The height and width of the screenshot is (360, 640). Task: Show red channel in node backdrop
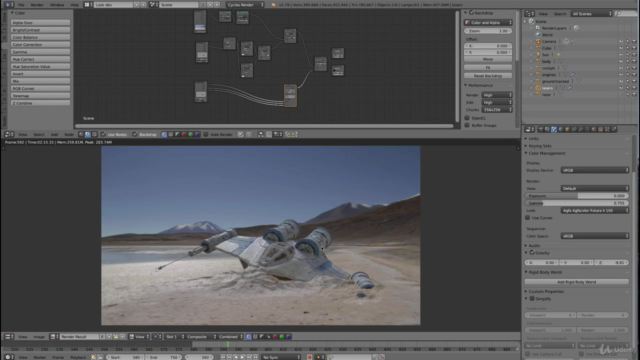click(184, 134)
